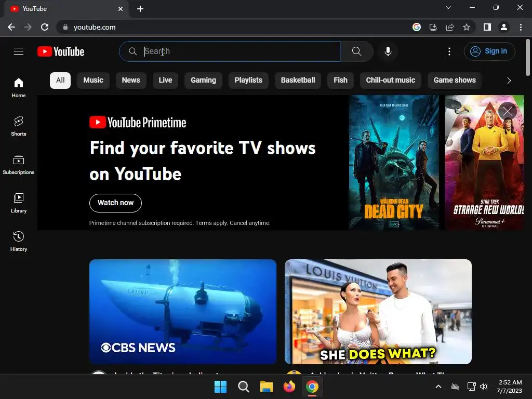Close the YouTube browser tab
The width and height of the screenshot is (532, 399).
(x=121, y=9)
